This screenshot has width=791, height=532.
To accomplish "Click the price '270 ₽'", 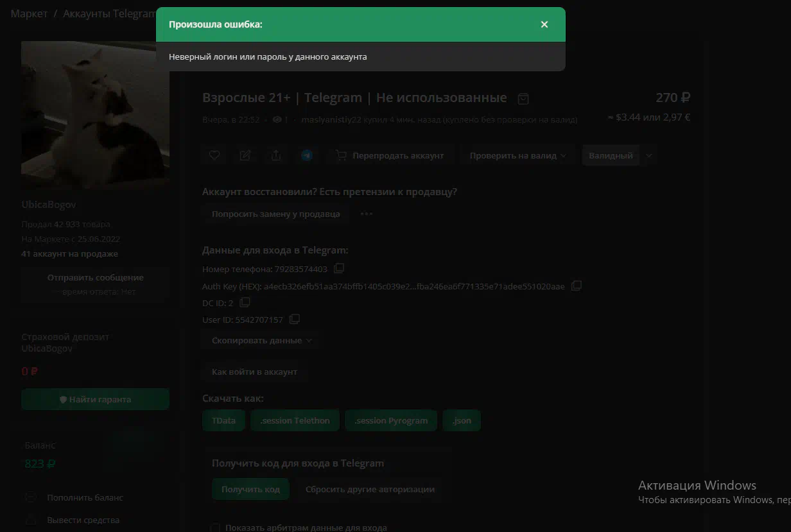I will click(673, 98).
